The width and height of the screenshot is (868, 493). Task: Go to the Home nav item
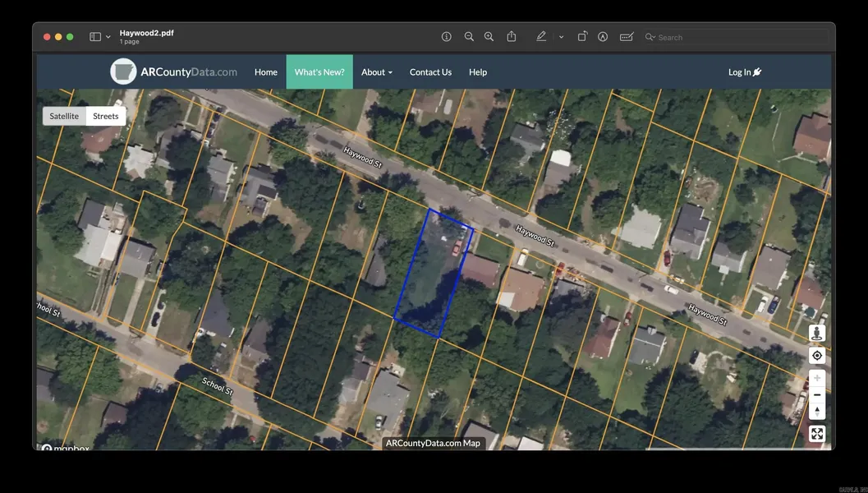pyautogui.click(x=266, y=72)
